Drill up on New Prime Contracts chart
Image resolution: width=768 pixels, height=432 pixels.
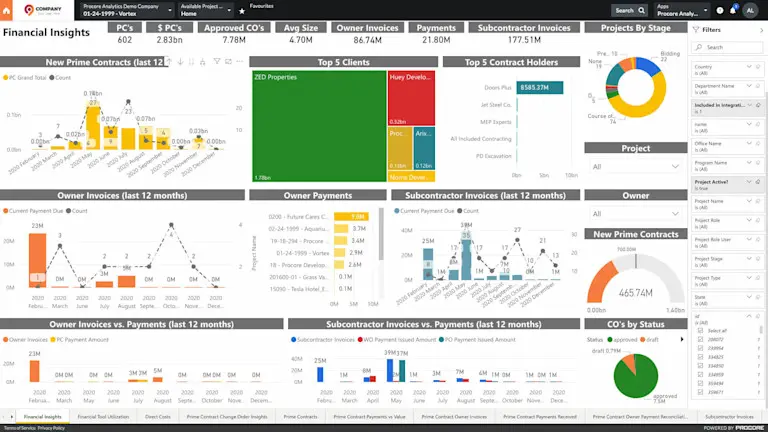click(x=168, y=62)
